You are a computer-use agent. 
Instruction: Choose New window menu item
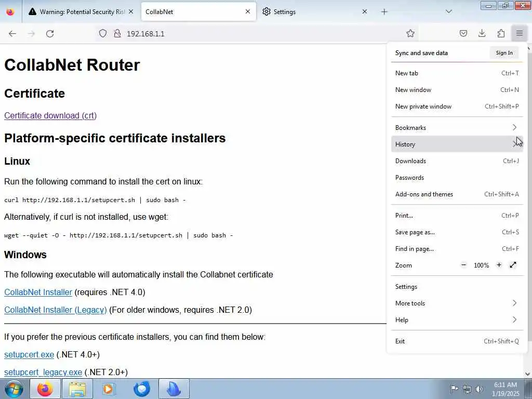pyautogui.click(x=457, y=89)
